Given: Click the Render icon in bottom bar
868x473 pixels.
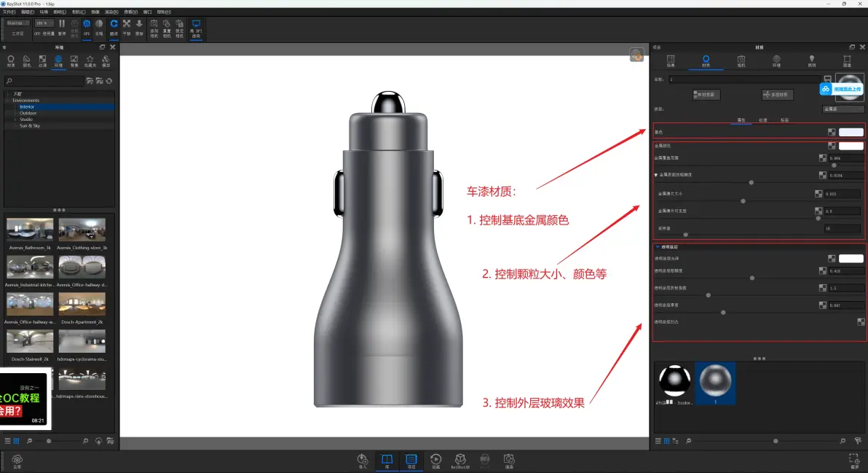Looking at the screenshot, I should tap(509, 461).
